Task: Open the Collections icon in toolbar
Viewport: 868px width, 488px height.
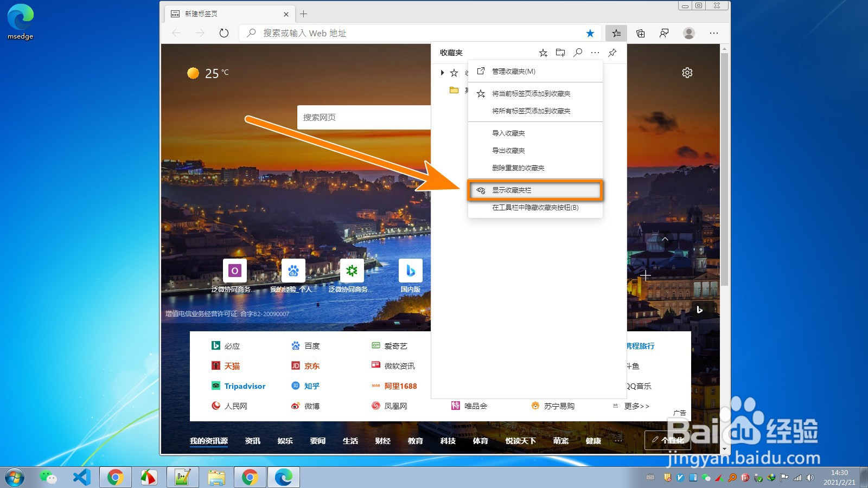Action: (x=640, y=33)
